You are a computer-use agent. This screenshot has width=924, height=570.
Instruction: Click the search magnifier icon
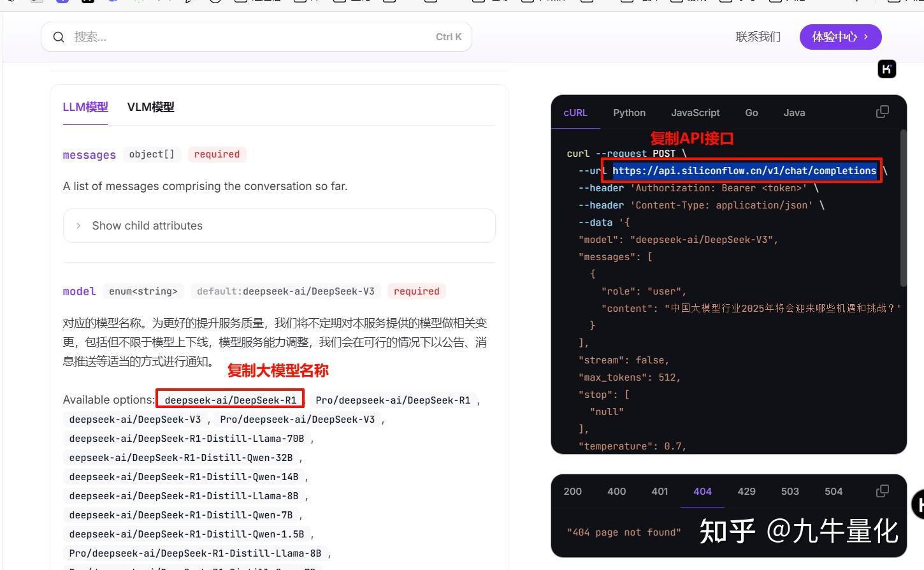coord(59,36)
